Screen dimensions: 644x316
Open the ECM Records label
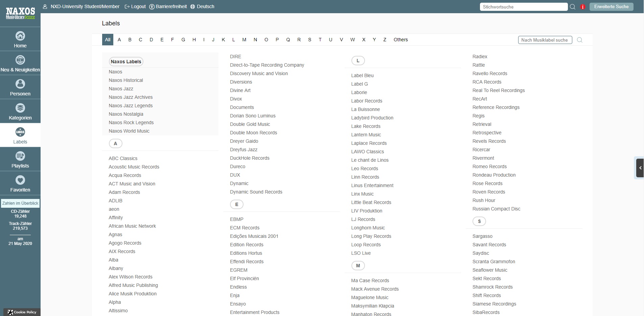(245, 228)
